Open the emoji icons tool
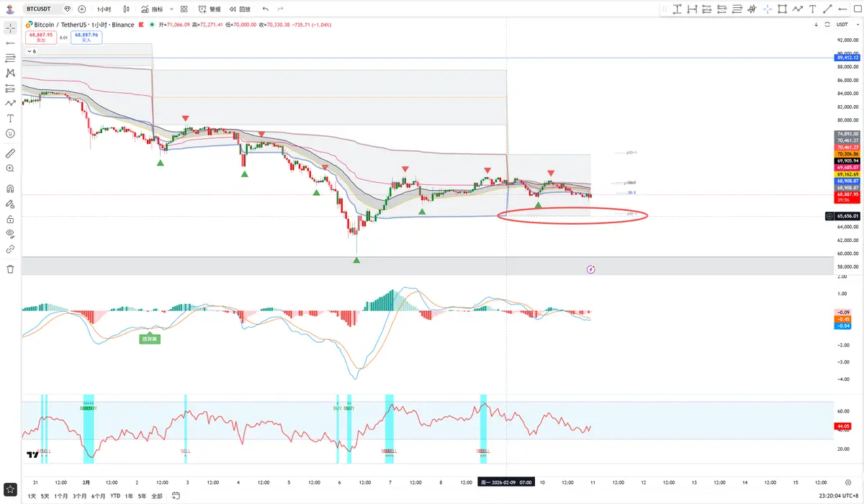864x504 pixels. pos(10,133)
